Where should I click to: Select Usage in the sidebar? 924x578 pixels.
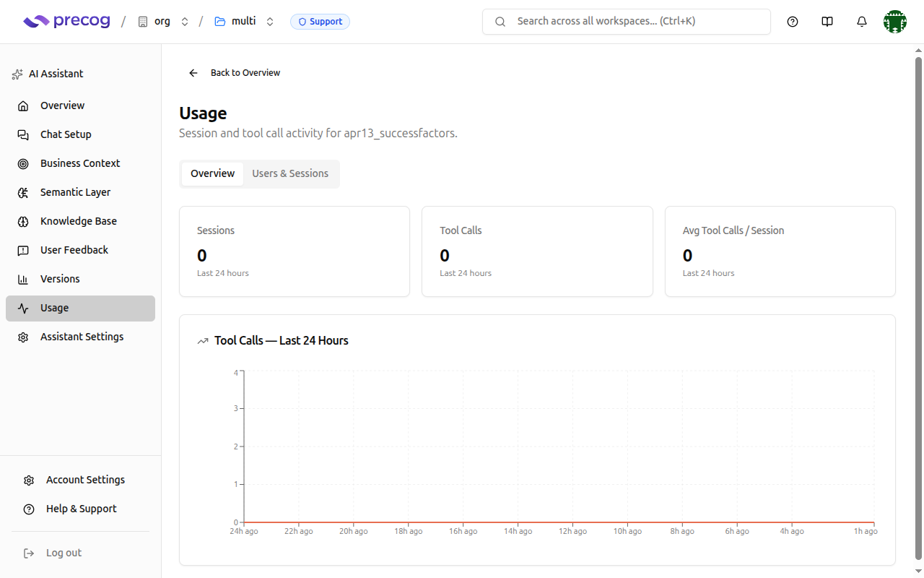click(80, 308)
